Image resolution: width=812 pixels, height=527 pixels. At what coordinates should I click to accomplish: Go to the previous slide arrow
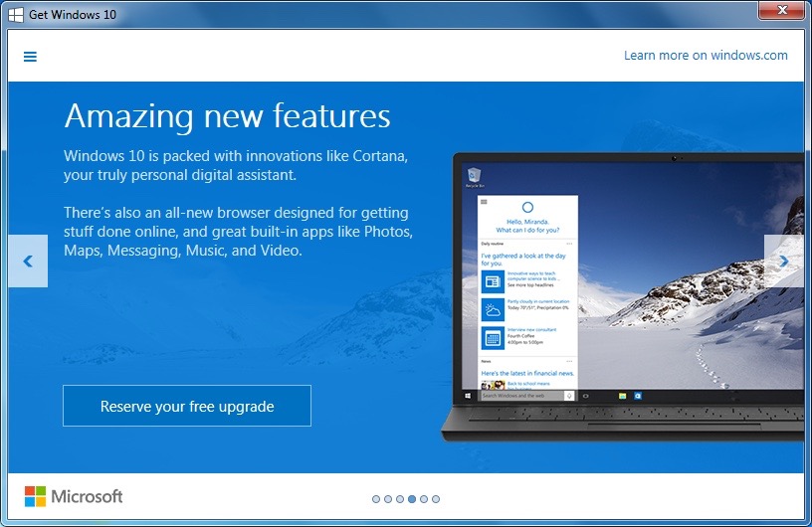coord(28,262)
